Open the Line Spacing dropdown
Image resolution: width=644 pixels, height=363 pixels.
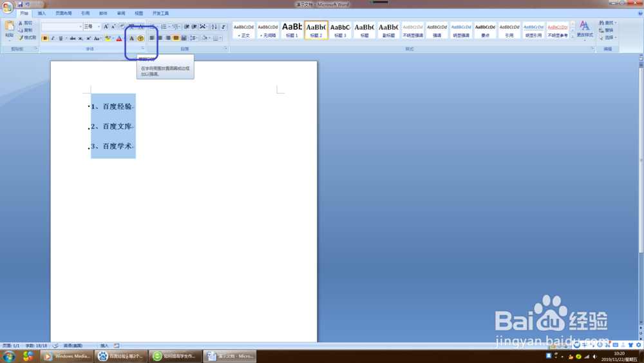(x=194, y=38)
